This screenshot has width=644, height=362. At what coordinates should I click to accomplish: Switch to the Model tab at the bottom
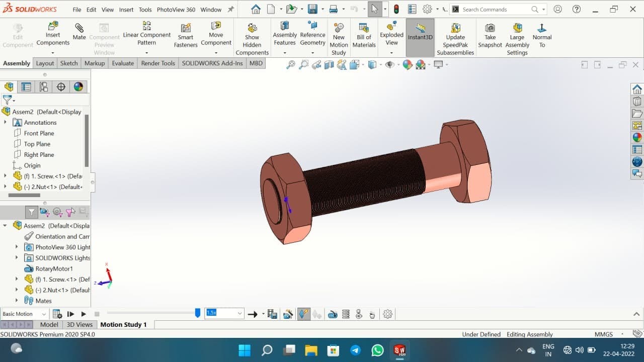[x=49, y=325]
